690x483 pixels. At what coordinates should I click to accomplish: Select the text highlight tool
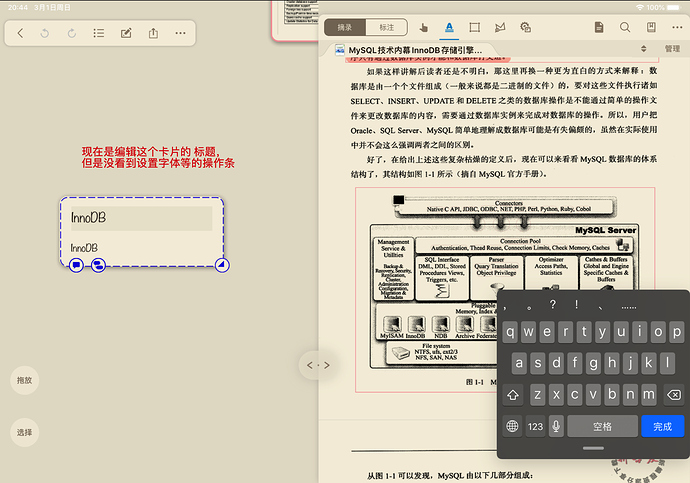click(x=449, y=27)
